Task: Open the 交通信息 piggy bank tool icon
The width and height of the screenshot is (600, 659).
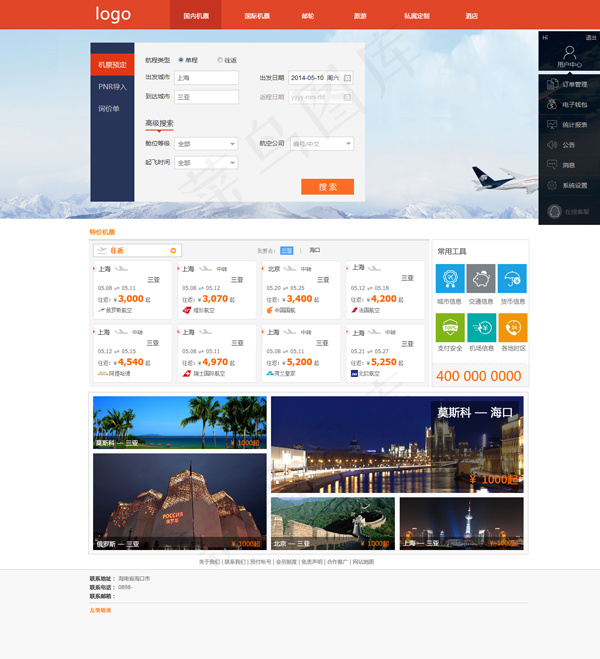Action: coord(481,278)
